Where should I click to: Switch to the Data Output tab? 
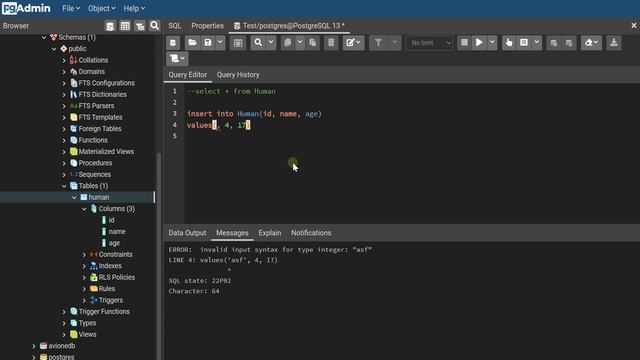pyautogui.click(x=187, y=233)
